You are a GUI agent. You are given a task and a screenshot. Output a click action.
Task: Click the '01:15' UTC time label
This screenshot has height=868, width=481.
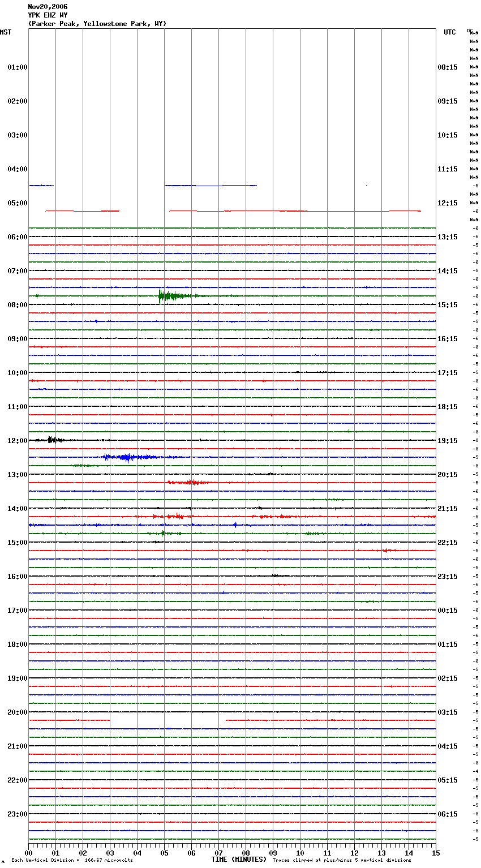tap(448, 644)
